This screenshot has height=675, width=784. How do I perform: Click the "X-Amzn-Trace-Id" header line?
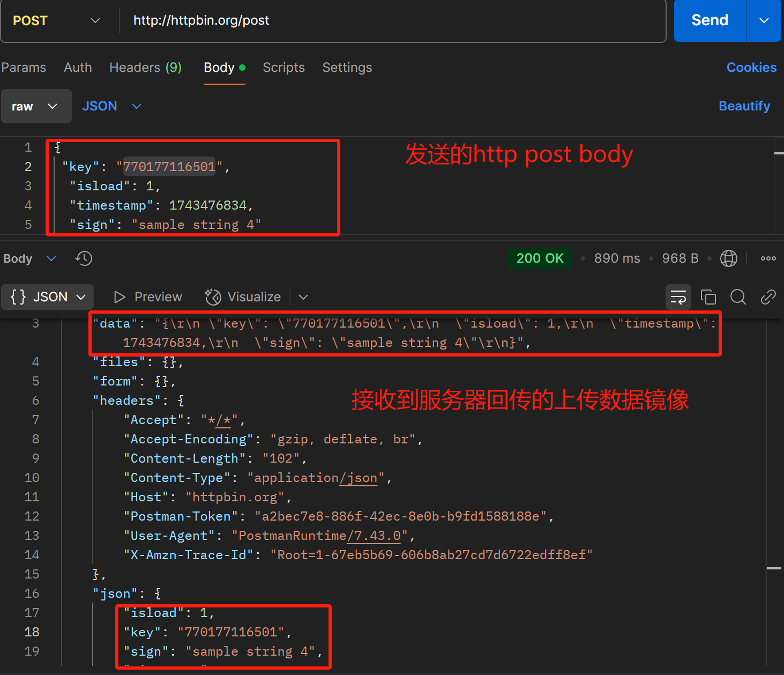point(359,555)
